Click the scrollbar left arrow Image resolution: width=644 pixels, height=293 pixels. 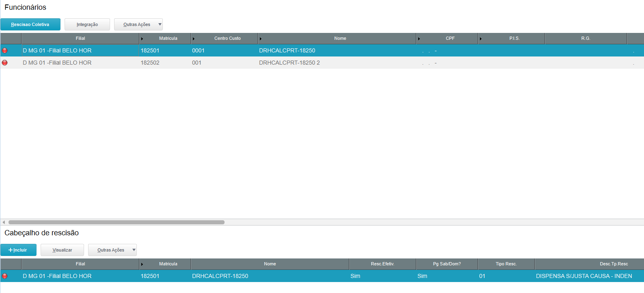[x=4, y=222]
